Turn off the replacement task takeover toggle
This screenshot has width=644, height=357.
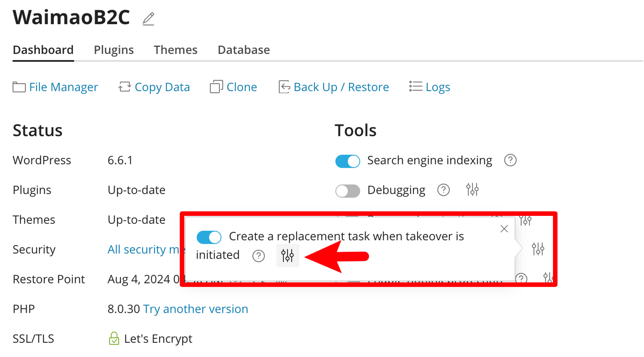[x=208, y=237]
